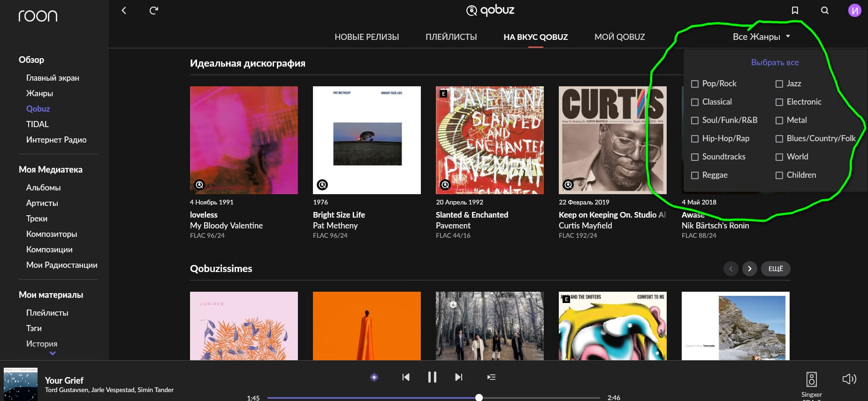
Task: Show next Qobuzissimes page arrow
Action: point(750,269)
